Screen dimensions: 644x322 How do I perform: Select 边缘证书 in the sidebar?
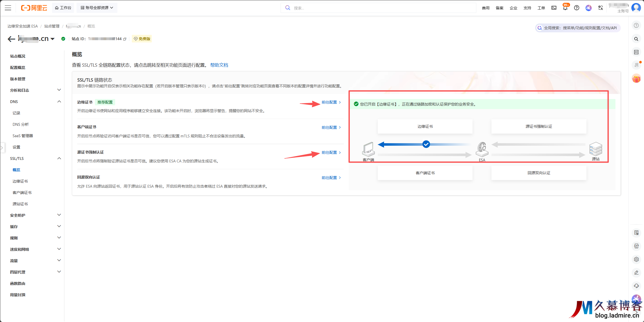pos(20,181)
